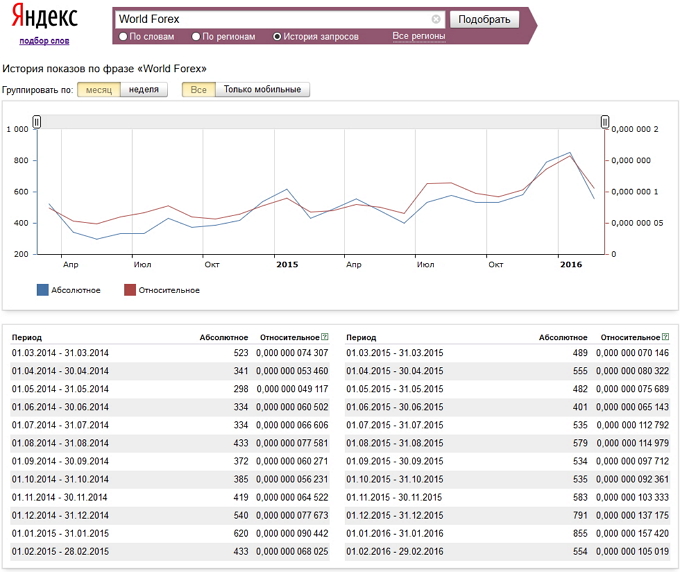Select the period 01.01.2016 - 31.01.2016
680x572 pixels.
tap(395, 533)
